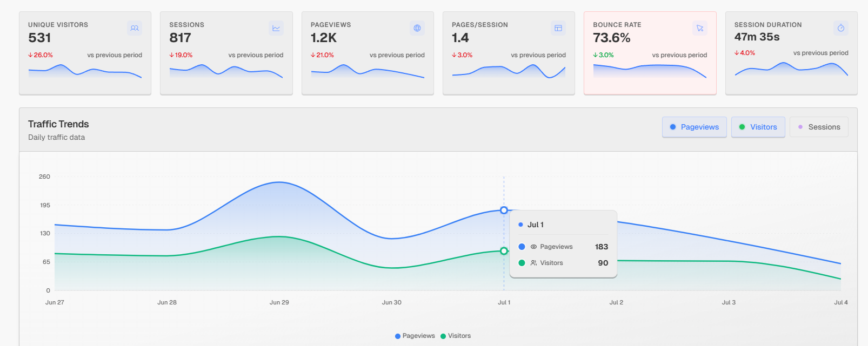Click the blue Pageviews swatch in tooltip
Screen dimensions: 868x346
pos(522,247)
